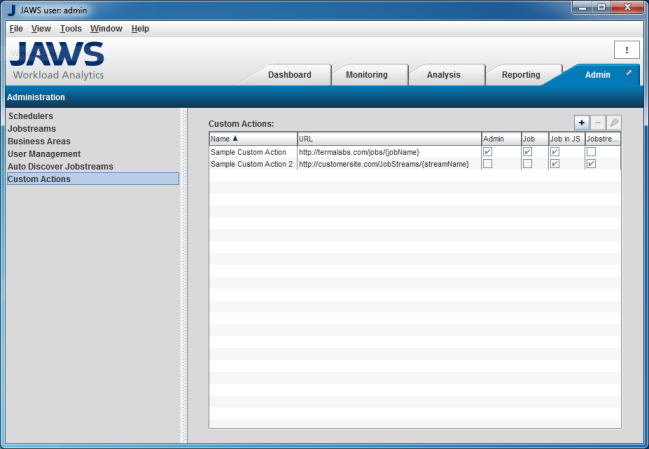Switch to the Dashboard tab
The width and height of the screenshot is (649, 449).
[290, 75]
